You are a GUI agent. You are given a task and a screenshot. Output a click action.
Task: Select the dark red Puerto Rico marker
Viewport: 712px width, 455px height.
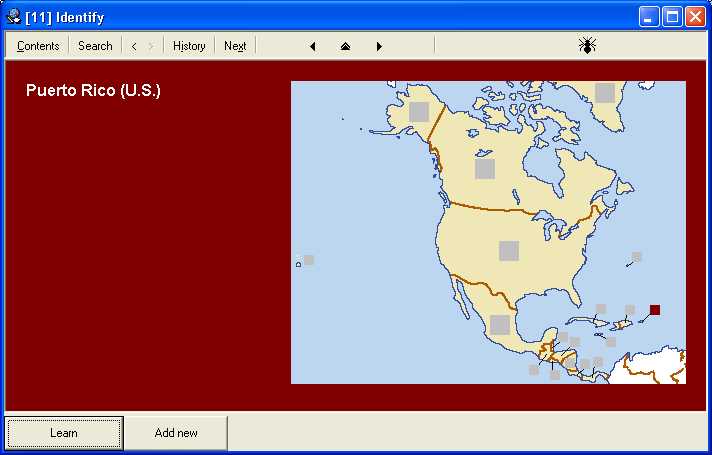tap(655, 310)
